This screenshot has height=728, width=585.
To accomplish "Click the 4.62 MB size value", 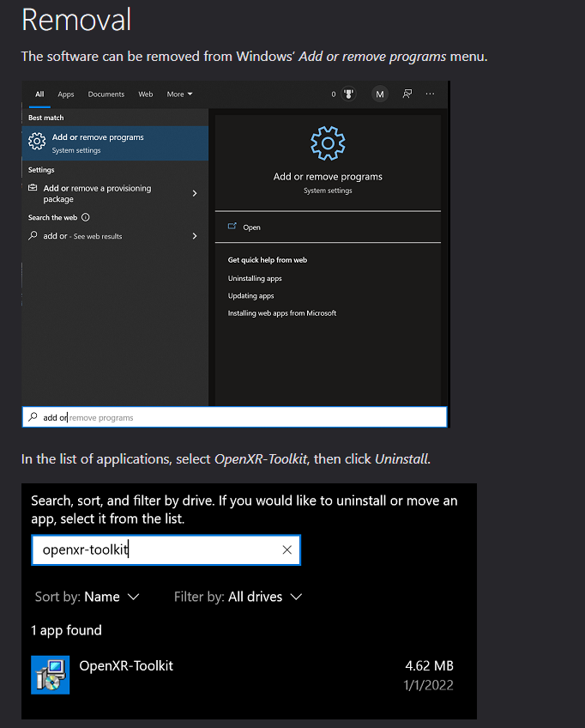I will click(429, 665).
